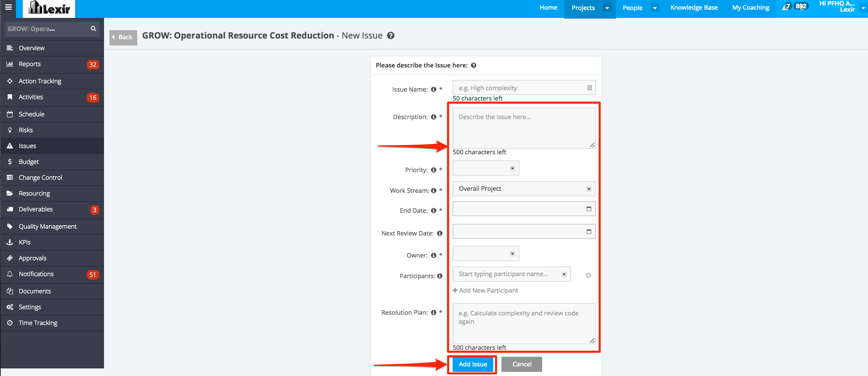The image size is (868, 376).
Task: Click the Add Issue button
Action: pos(473,364)
